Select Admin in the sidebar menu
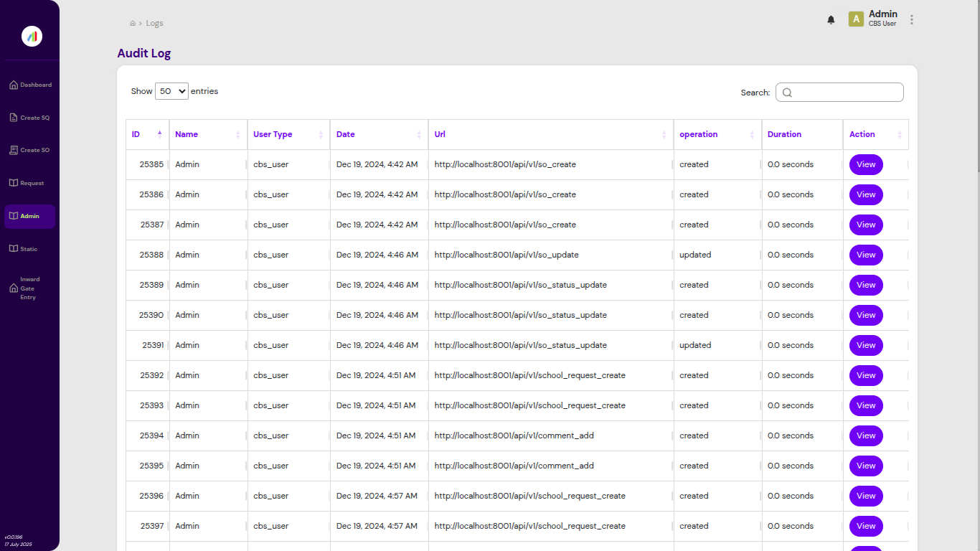This screenshot has height=551, width=980. coord(29,215)
